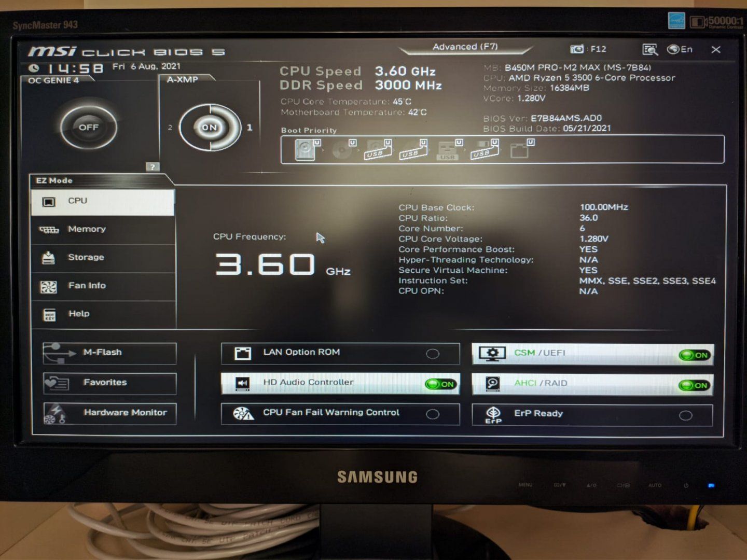Click the 'Boot Priority' label

[x=309, y=130]
